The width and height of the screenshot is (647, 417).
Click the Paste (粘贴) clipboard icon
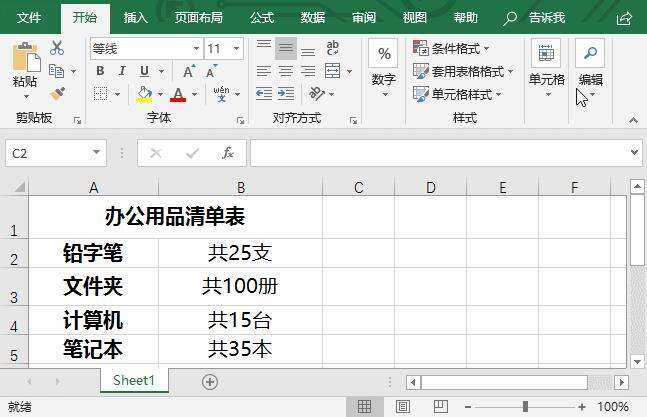[26, 57]
